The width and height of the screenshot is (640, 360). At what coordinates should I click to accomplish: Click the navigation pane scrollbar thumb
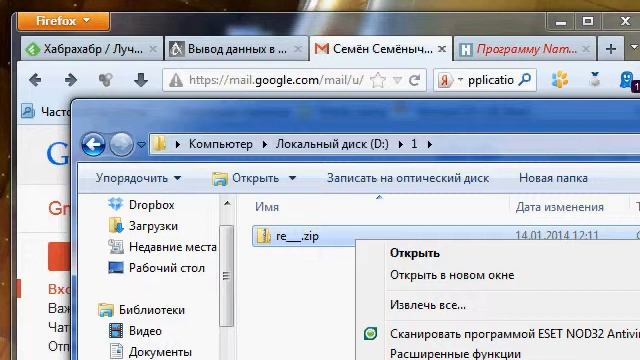pyautogui.click(x=227, y=276)
